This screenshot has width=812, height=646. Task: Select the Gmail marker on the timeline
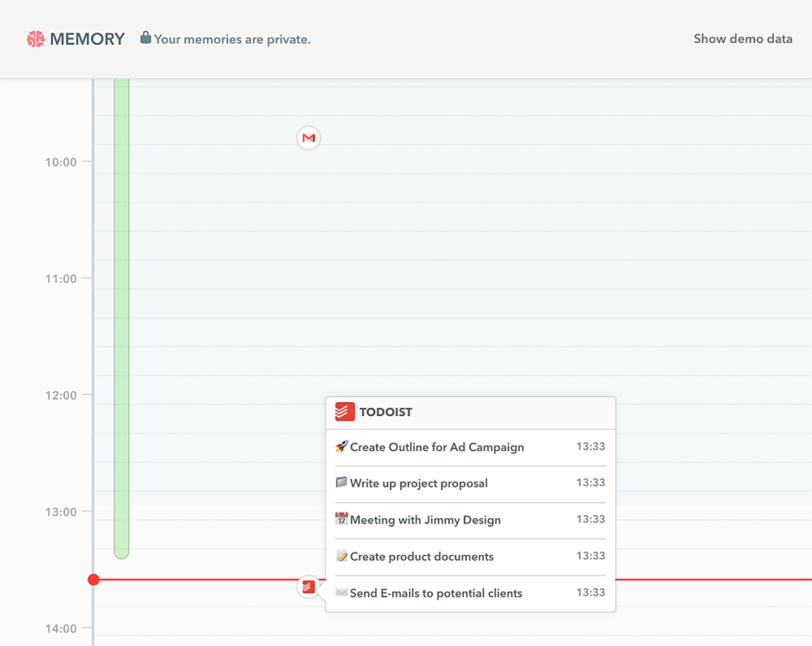(x=308, y=138)
